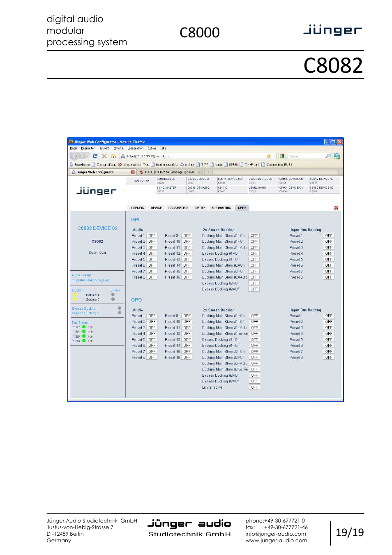Screen dimensions: 392x555
Task: Set GPI Audio Preset 1 OFF field
Action: click(x=152, y=236)
